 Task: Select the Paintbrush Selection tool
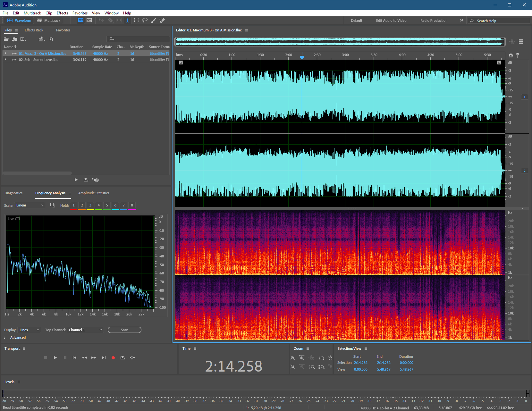(153, 20)
